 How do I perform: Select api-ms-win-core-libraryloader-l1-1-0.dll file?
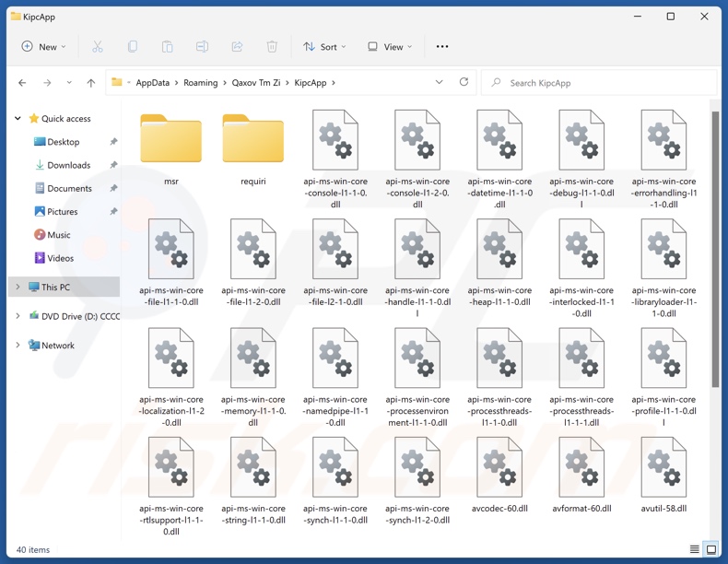663,268
